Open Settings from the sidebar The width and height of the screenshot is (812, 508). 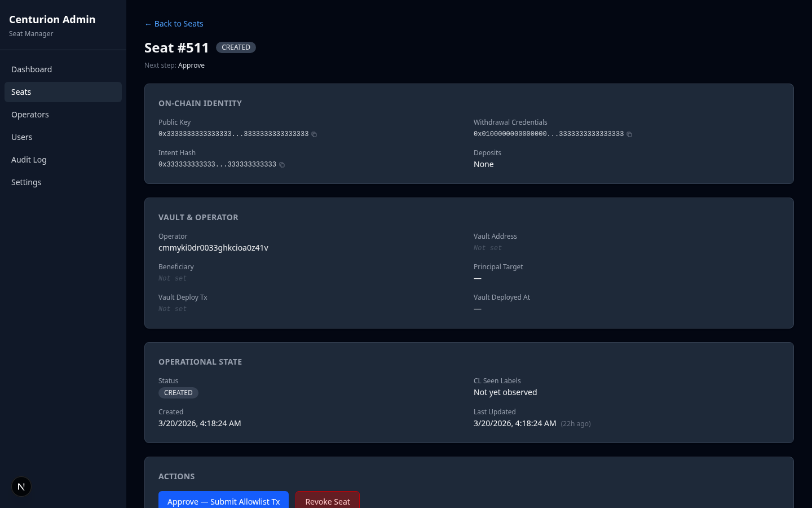(26, 182)
